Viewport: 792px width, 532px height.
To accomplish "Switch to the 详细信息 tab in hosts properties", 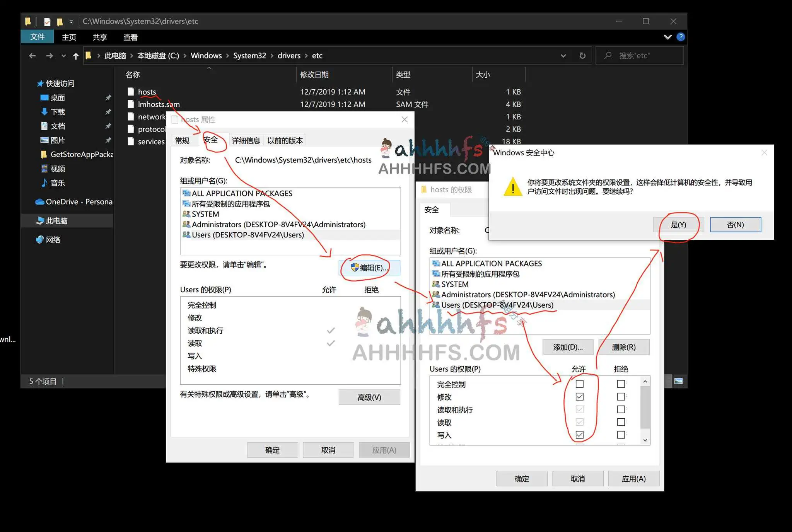I will pos(246,140).
